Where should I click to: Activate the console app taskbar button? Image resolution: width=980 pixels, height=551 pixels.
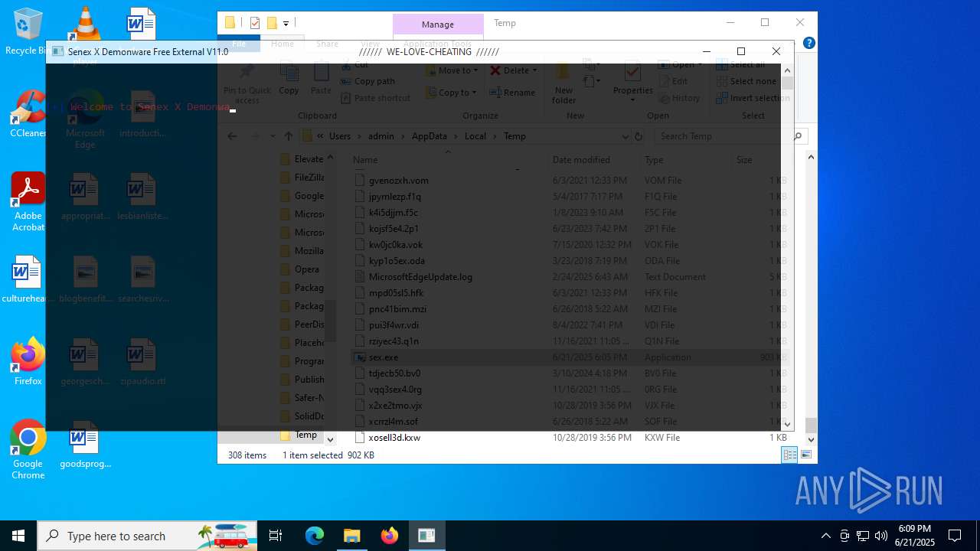(426, 536)
